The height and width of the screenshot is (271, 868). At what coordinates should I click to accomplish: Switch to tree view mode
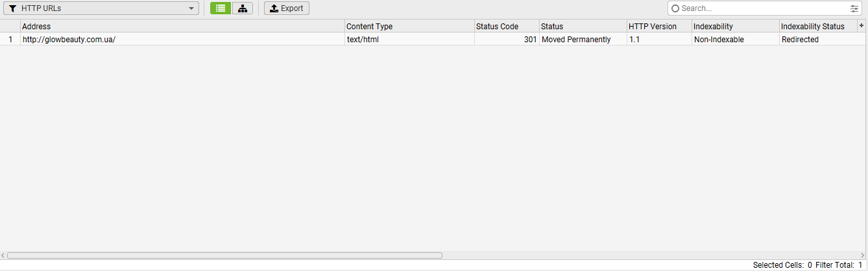[243, 8]
